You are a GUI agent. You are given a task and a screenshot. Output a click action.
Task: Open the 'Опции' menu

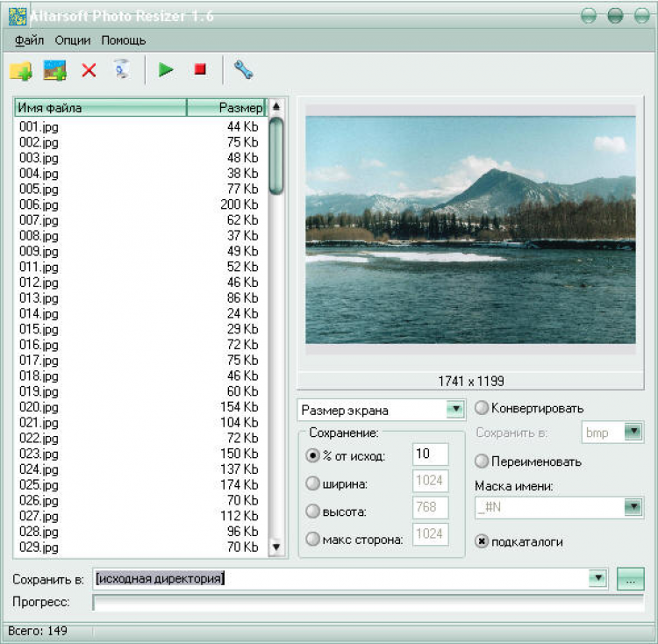[x=73, y=40]
